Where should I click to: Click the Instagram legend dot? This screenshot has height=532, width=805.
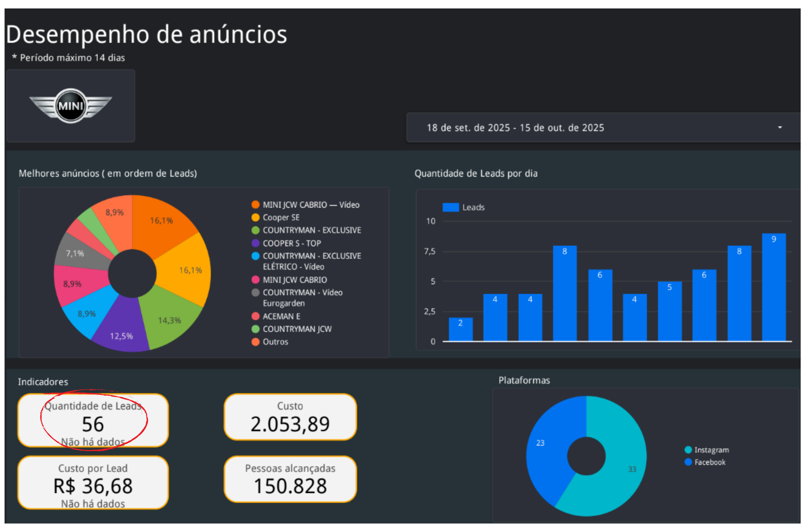click(688, 450)
